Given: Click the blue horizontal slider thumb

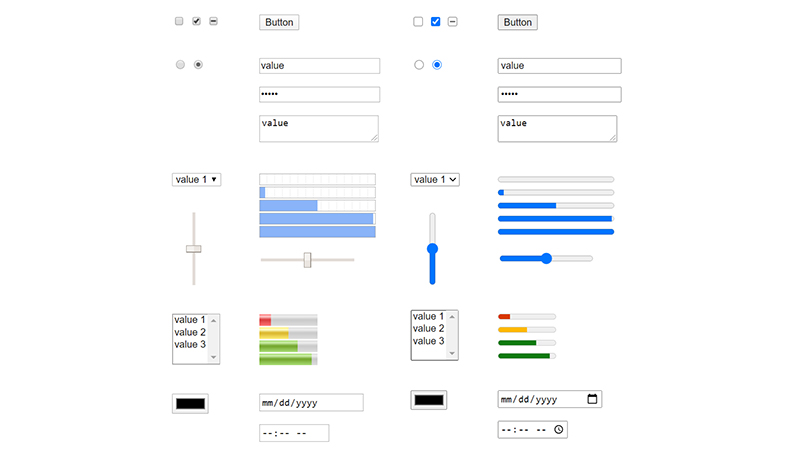Looking at the screenshot, I should [546, 258].
